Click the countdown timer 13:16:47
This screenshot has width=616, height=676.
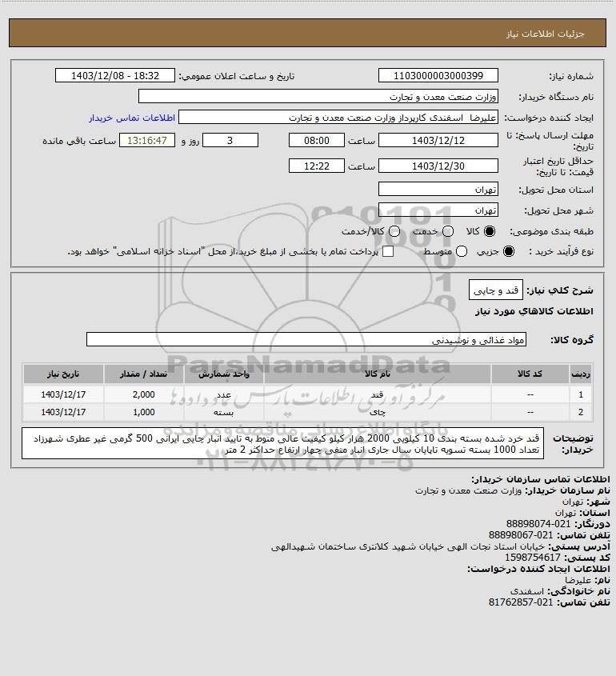coord(147,140)
